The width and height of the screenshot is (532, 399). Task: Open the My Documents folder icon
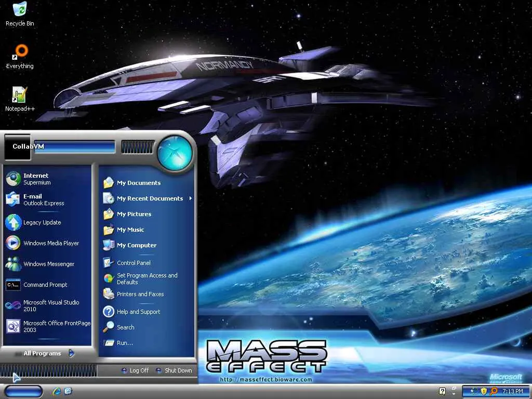pyautogui.click(x=109, y=182)
